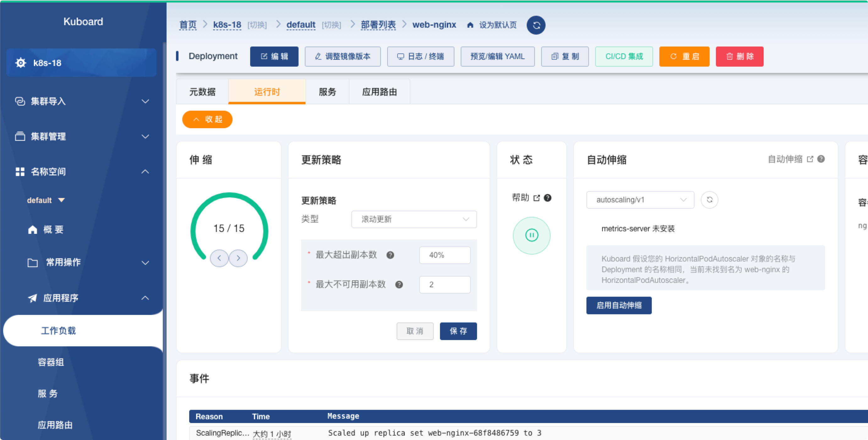This screenshot has width=868, height=440.
Task: Increase replicas with right arrow button
Action: pos(238,258)
